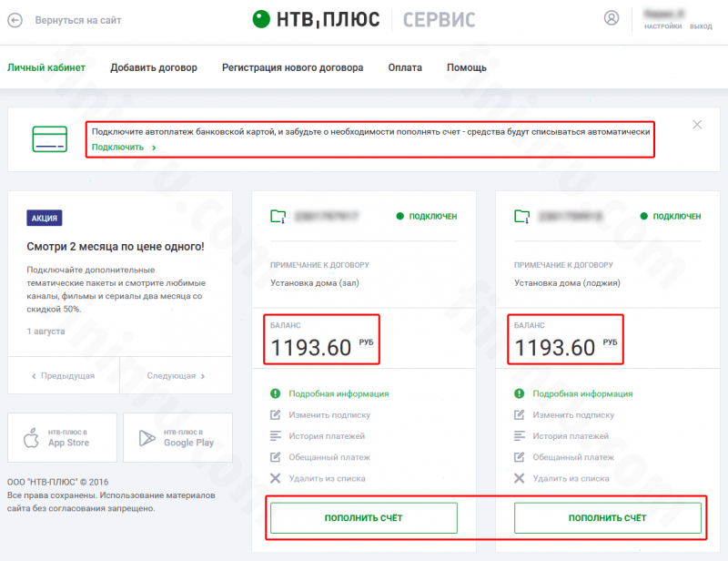The height and width of the screenshot is (561, 728).
Task: Click the remove X icon in лоджия card
Action: coord(519,478)
